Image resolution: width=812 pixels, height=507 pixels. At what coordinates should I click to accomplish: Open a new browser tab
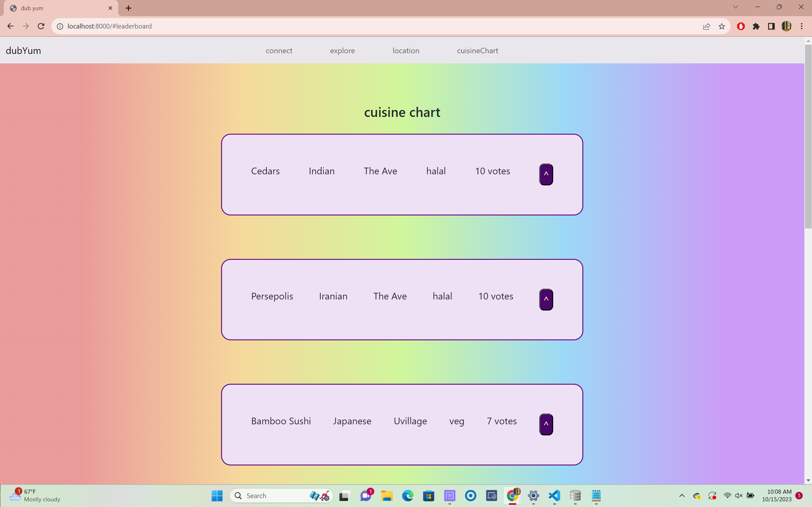[x=128, y=8]
